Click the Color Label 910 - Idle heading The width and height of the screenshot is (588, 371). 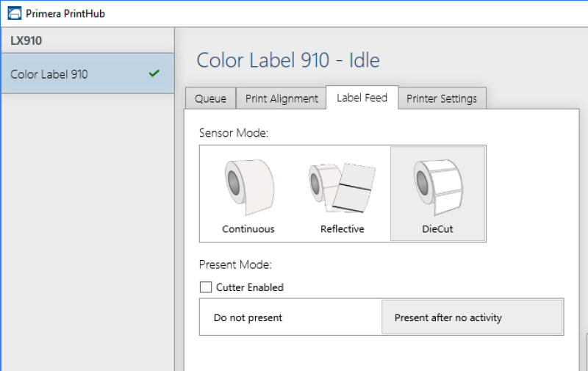click(x=288, y=60)
